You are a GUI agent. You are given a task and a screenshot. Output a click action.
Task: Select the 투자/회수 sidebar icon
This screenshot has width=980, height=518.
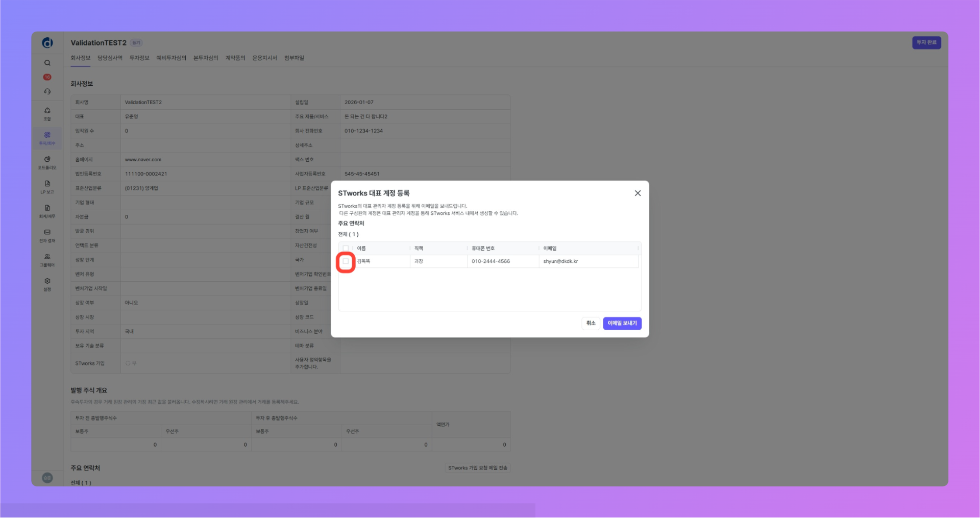[x=47, y=138]
